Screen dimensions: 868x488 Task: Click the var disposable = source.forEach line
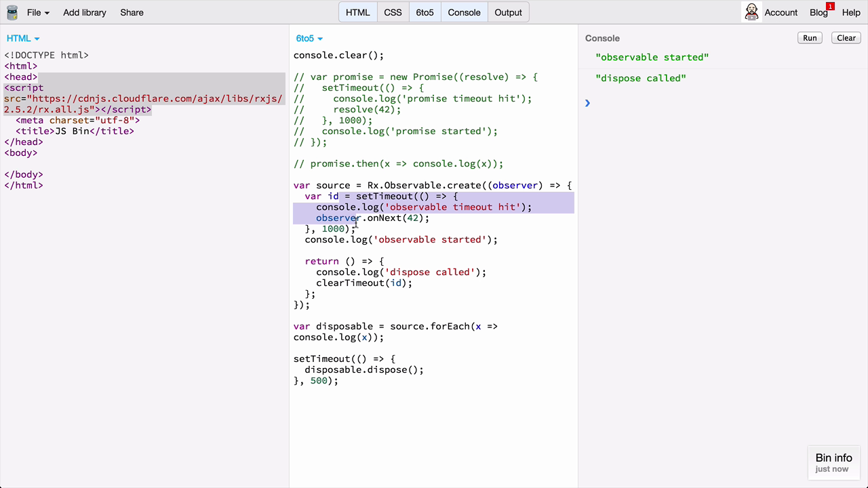395,332
